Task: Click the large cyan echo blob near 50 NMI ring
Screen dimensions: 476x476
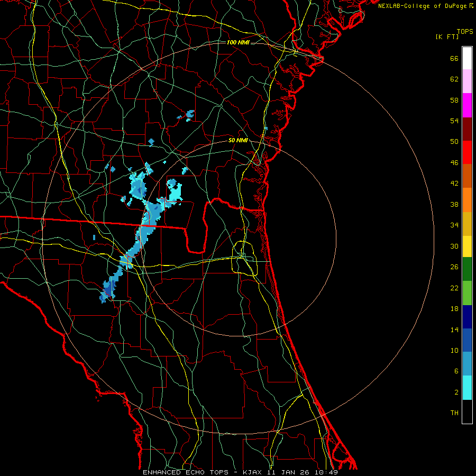Action: pos(175,191)
